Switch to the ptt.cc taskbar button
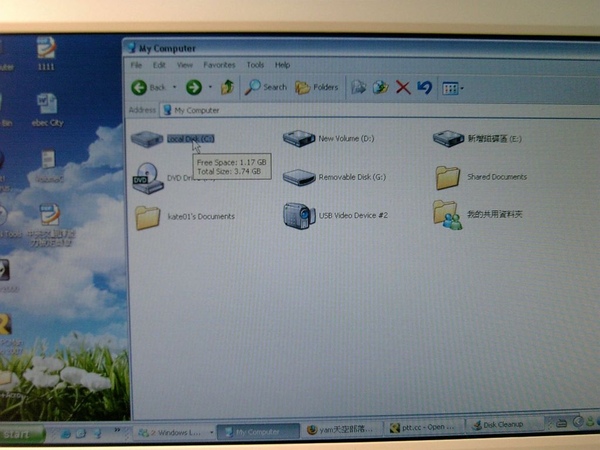Viewport: 600px width, 450px height. (x=425, y=427)
